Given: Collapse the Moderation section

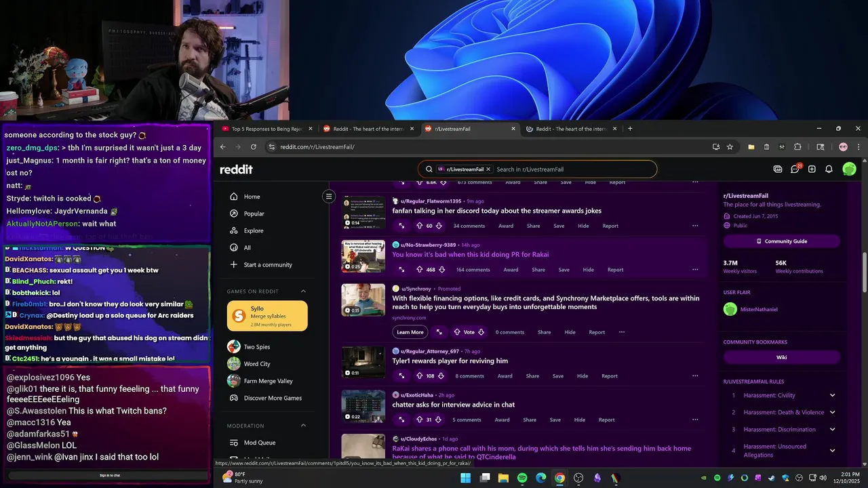Looking at the screenshot, I should click(x=303, y=426).
